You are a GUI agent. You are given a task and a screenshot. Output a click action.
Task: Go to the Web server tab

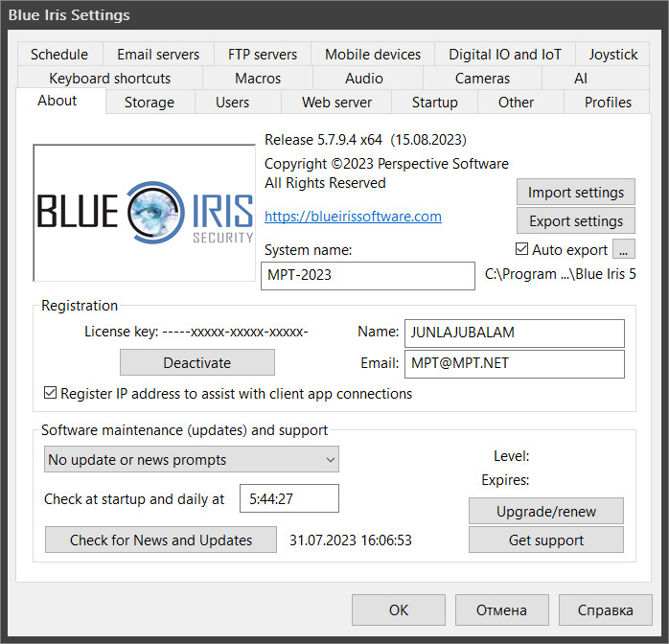coord(336,103)
